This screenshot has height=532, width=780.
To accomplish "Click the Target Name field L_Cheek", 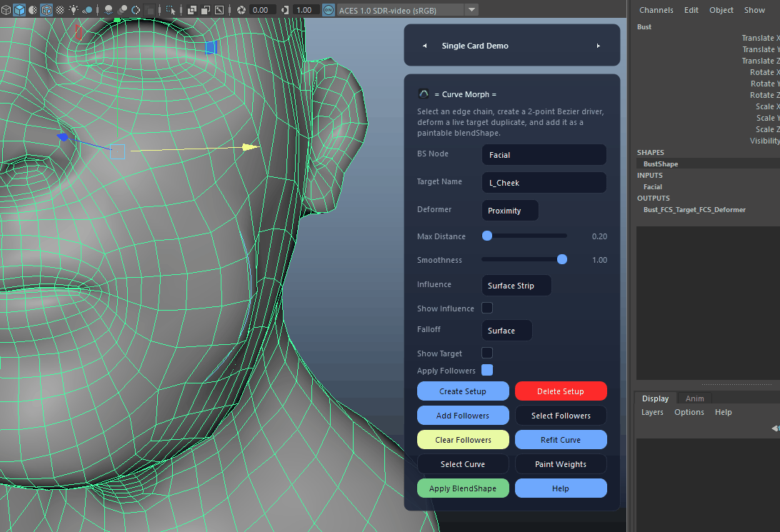I will coord(544,183).
